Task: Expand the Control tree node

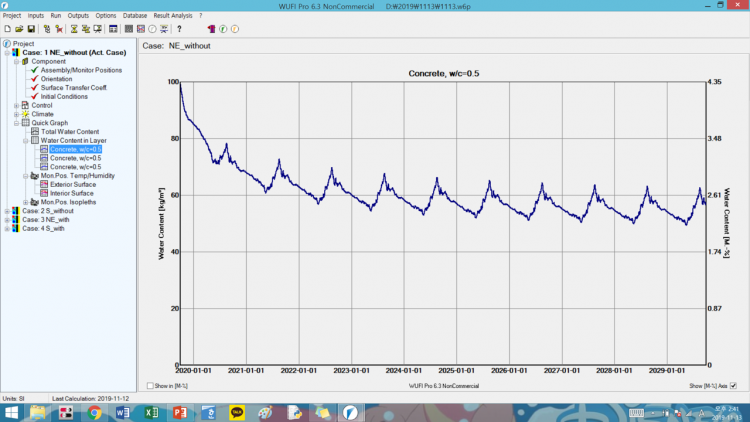Action: click(x=15, y=105)
